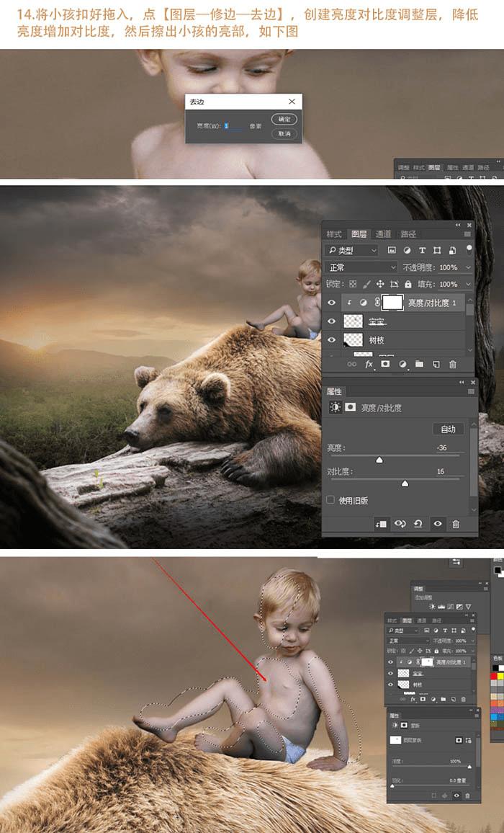Lock transparent pixels in large Layers panel
Screen dimensions: 504x833
pos(353,284)
